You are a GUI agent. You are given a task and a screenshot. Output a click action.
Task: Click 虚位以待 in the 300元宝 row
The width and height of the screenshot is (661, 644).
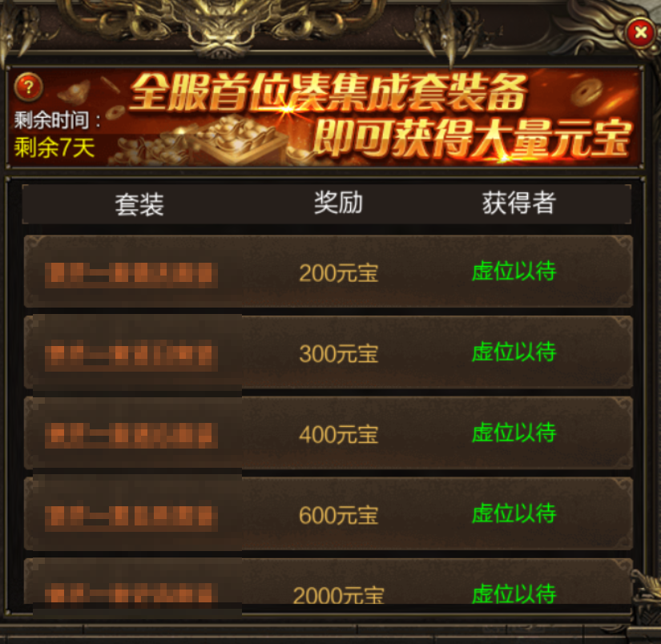[x=514, y=352]
